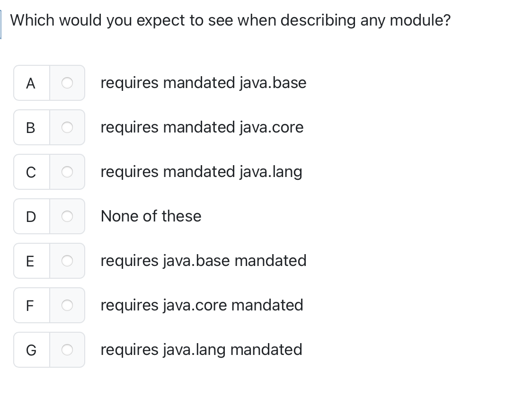This screenshot has width=532, height=407.
Task: Select radio button for option C
Action: click(x=67, y=172)
